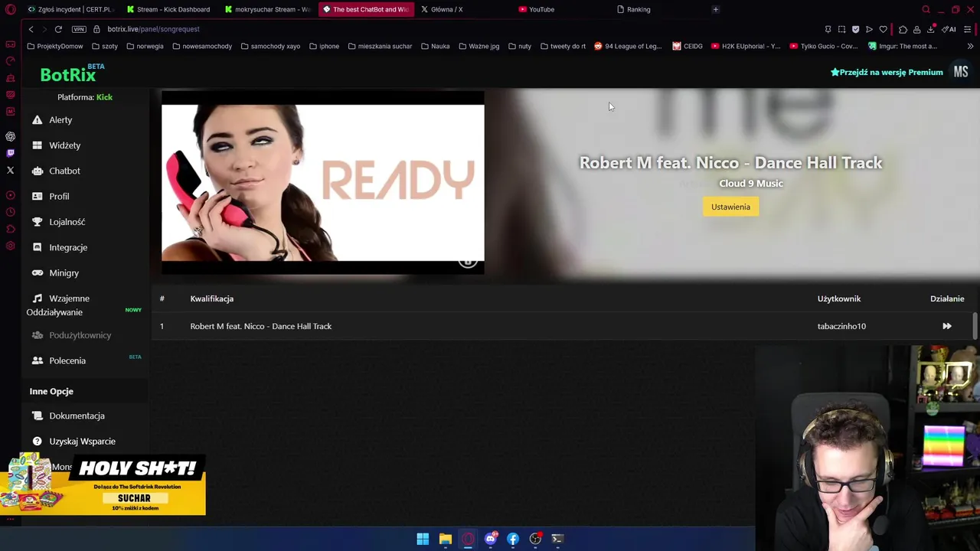Viewport: 980px width, 551px height.
Task: Open Facebook icon on taskbar
Action: click(513, 539)
